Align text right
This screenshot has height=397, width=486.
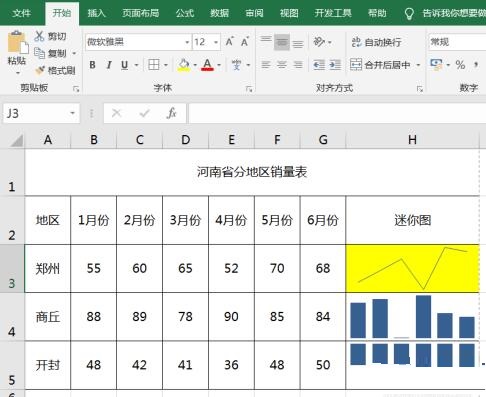[298, 65]
